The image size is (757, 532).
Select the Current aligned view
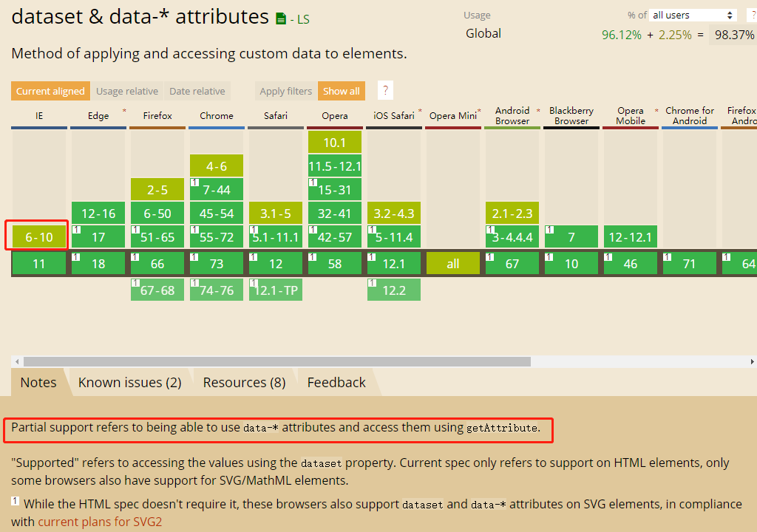click(50, 91)
